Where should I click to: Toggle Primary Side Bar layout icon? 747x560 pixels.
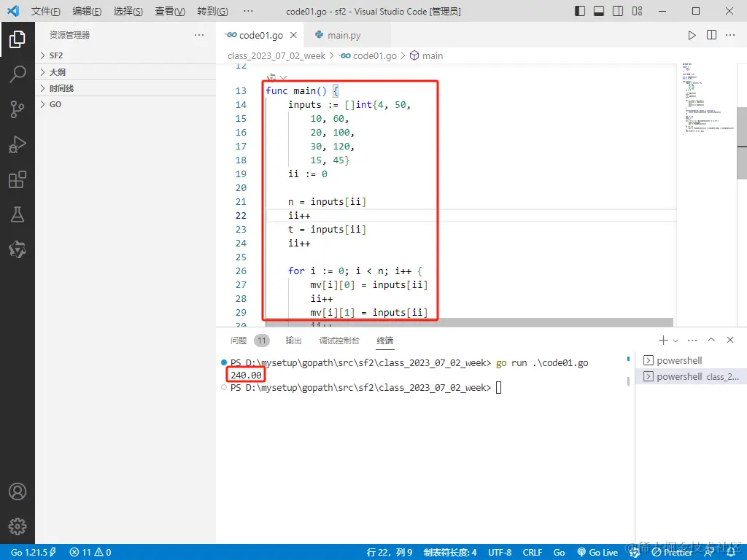click(580, 11)
